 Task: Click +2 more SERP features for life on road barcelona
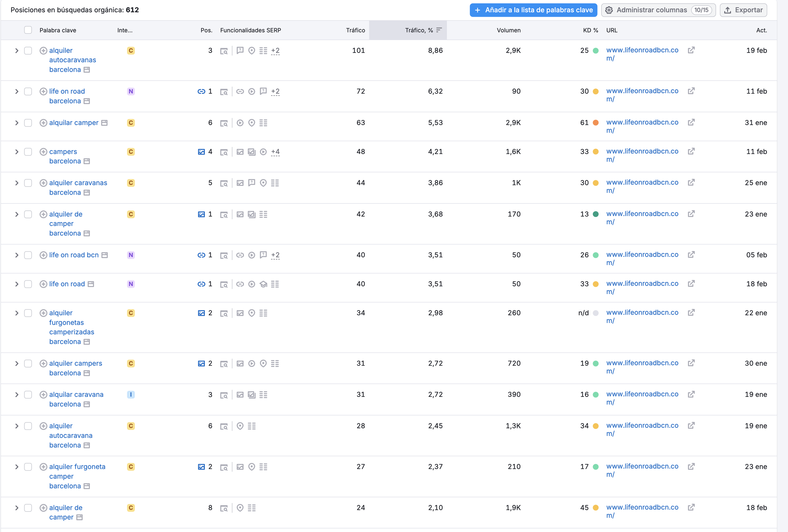pyautogui.click(x=275, y=91)
